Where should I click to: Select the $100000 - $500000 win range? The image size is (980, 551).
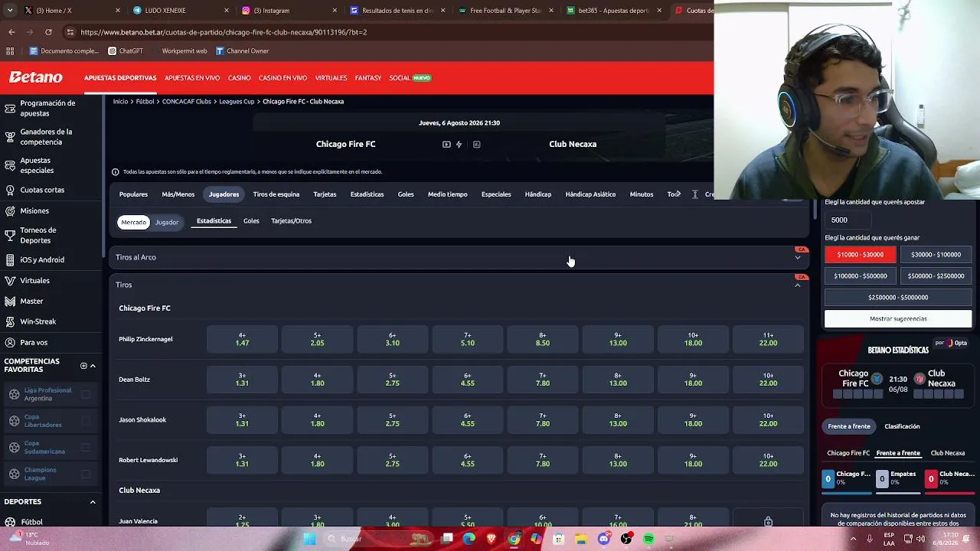(x=861, y=276)
